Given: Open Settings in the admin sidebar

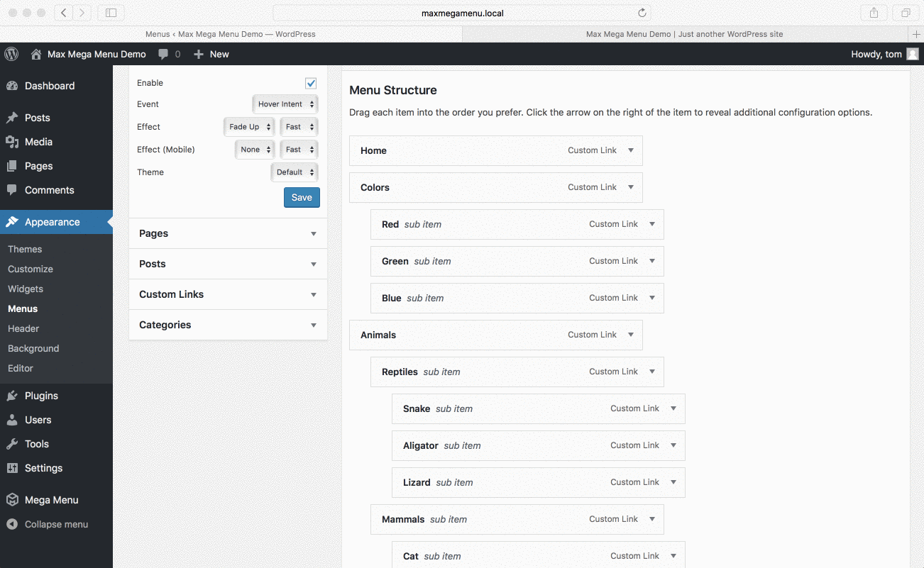Looking at the screenshot, I should click(43, 468).
